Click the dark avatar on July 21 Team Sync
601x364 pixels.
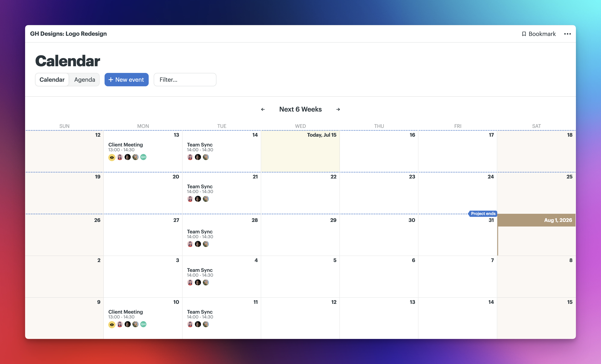click(198, 199)
